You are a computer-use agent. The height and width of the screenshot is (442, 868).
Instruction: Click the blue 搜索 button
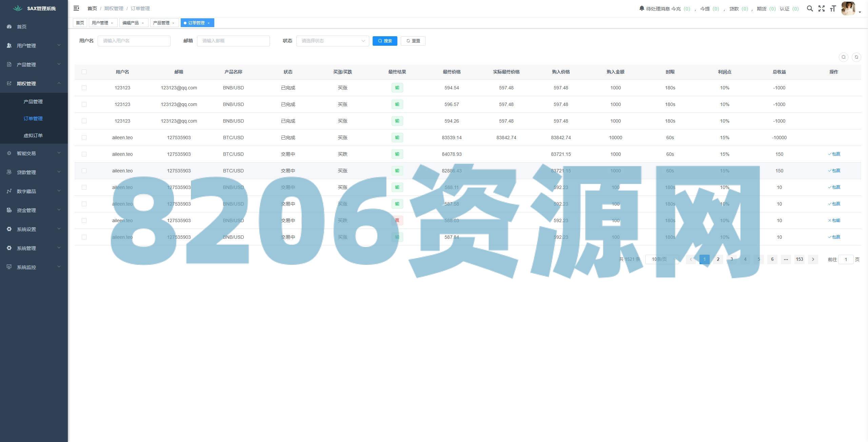pos(384,41)
